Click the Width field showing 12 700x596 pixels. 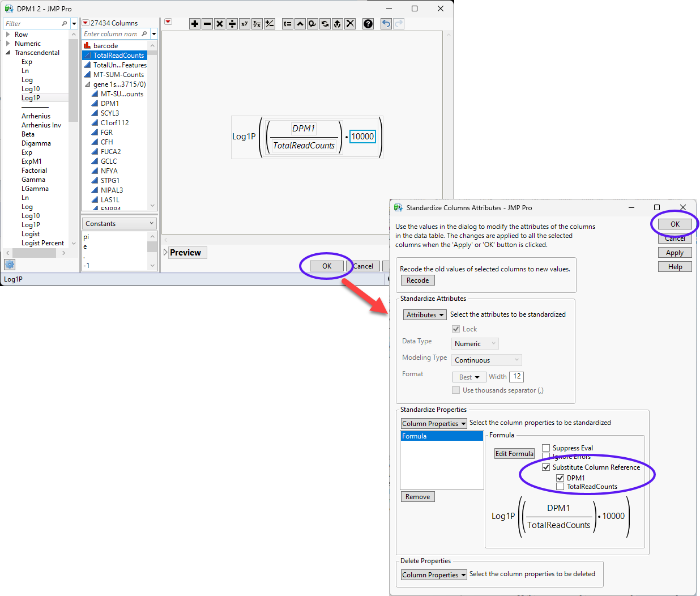(x=517, y=377)
